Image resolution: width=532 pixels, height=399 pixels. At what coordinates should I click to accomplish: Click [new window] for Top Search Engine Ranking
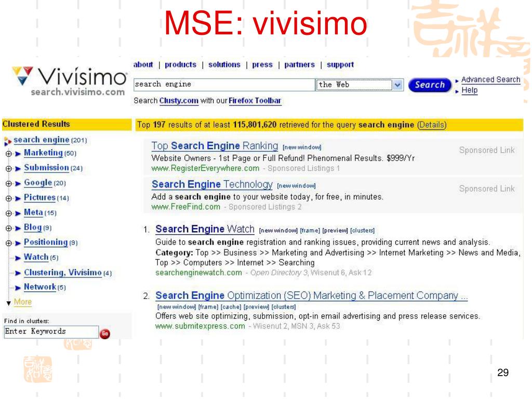(x=302, y=148)
